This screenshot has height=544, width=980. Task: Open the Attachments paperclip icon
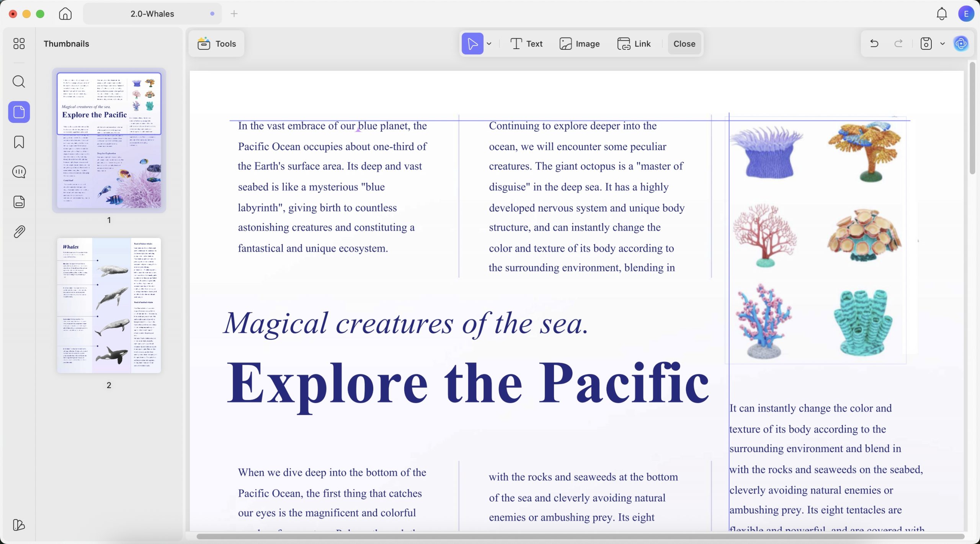coord(19,232)
